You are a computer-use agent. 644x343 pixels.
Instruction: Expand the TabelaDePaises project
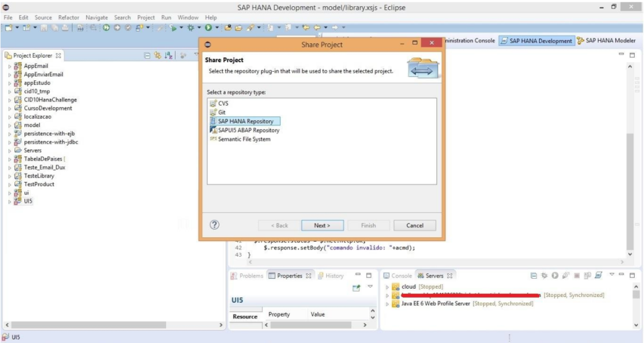tap(9, 159)
